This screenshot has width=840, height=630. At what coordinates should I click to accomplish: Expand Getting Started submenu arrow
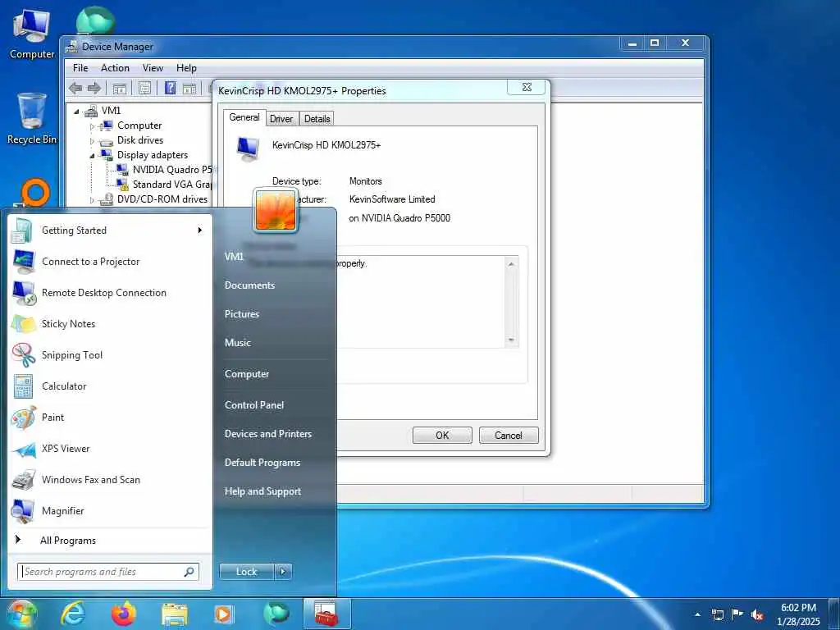click(200, 231)
